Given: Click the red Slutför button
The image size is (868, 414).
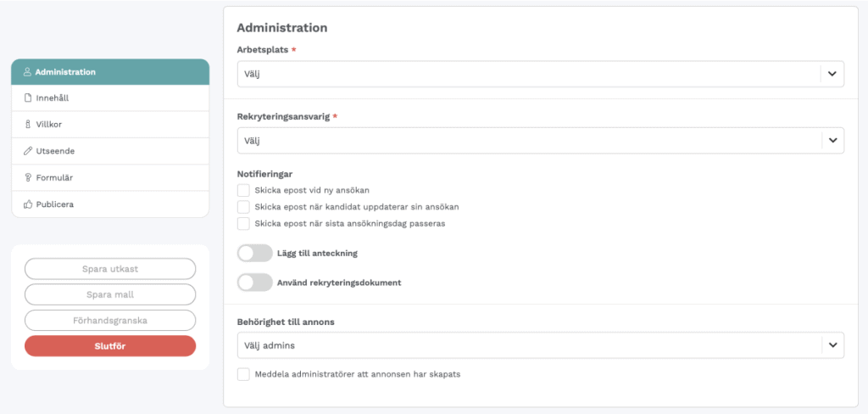Looking at the screenshot, I should 110,346.
